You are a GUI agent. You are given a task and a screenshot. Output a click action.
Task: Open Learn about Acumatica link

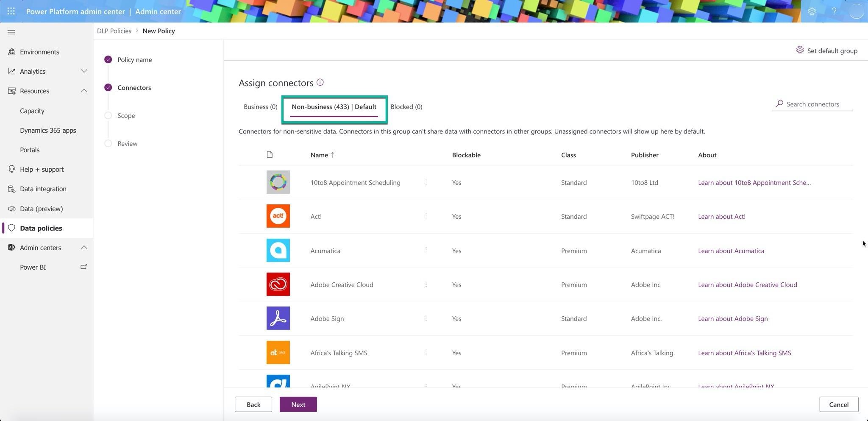click(731, 251)
